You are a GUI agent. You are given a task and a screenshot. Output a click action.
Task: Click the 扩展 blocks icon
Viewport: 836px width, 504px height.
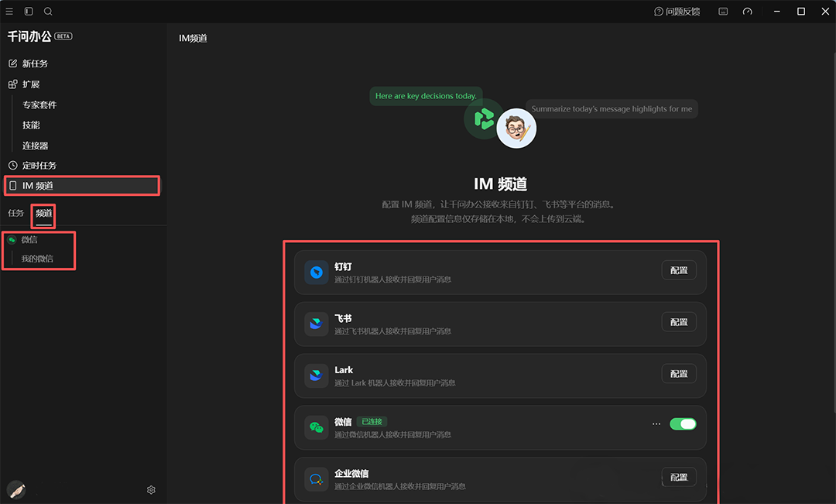(x=13, y=84)
